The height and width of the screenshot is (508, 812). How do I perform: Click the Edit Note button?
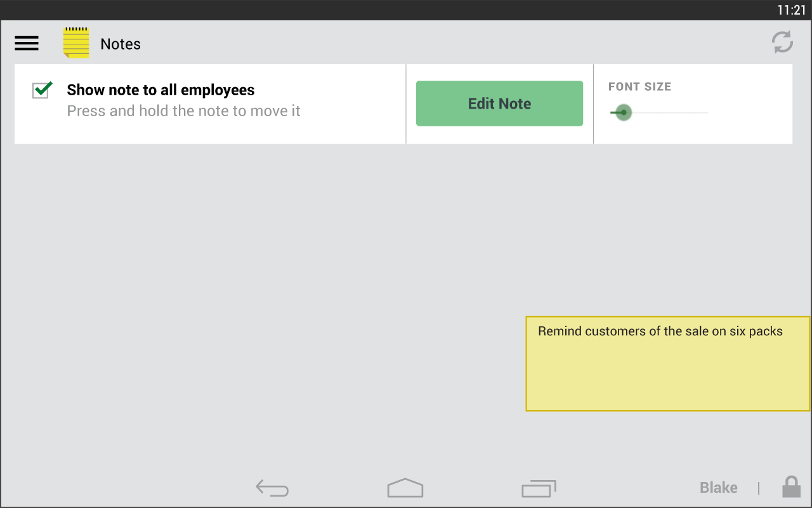(x=499, y=104)
